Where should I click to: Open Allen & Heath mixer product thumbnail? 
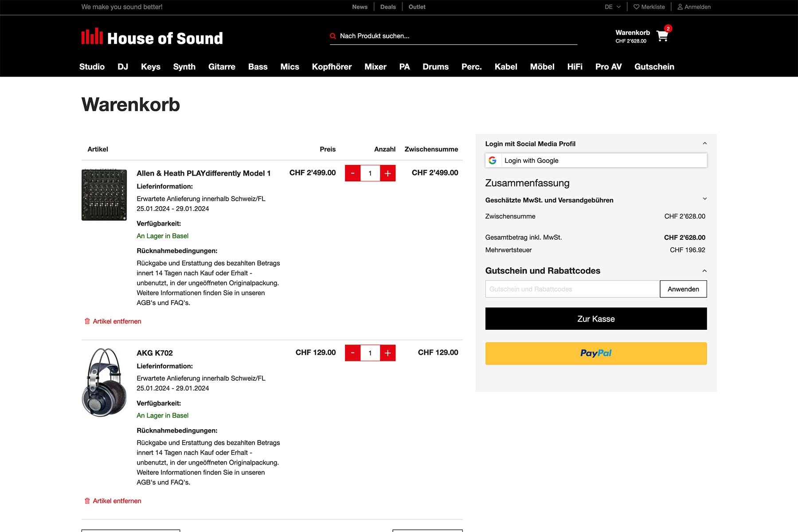coord(104,195)
